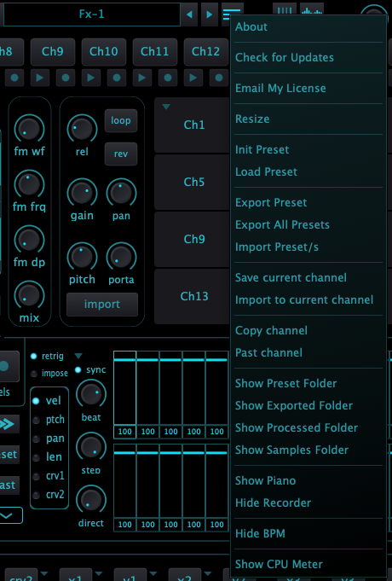Click the pitch knob
Viewport: 392px width, 581px height.
click(82, 257)
